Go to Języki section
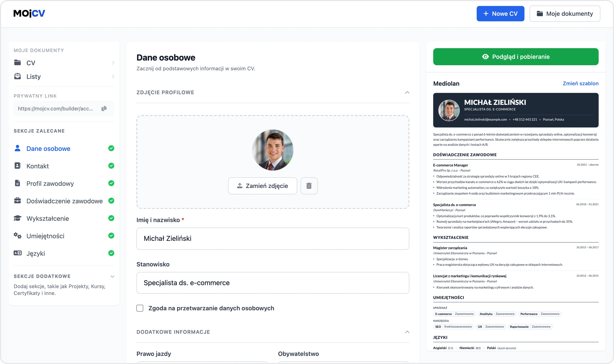This screenshot has width=614, height=364. point(64,253)
